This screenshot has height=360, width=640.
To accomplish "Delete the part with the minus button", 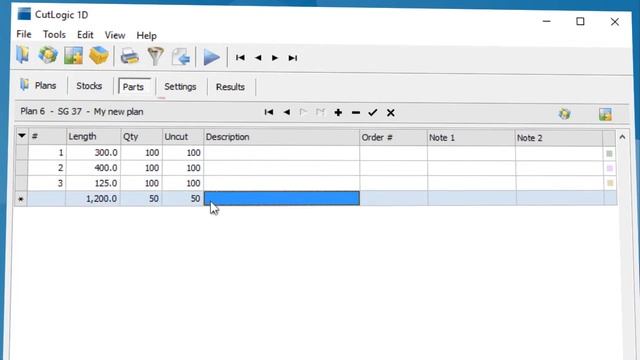I will coord(356,113).
